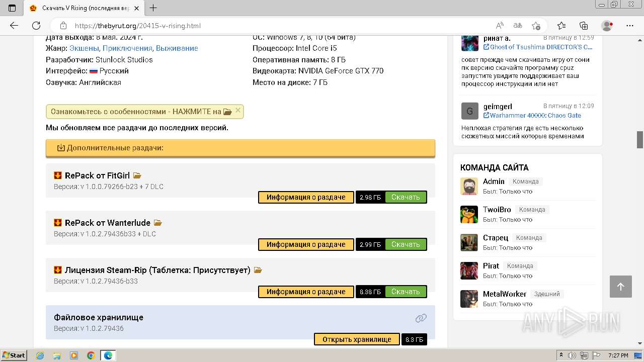Open the browser profile avatar
The height and width of the screenshot is (362, 644).
coord(607,26)
